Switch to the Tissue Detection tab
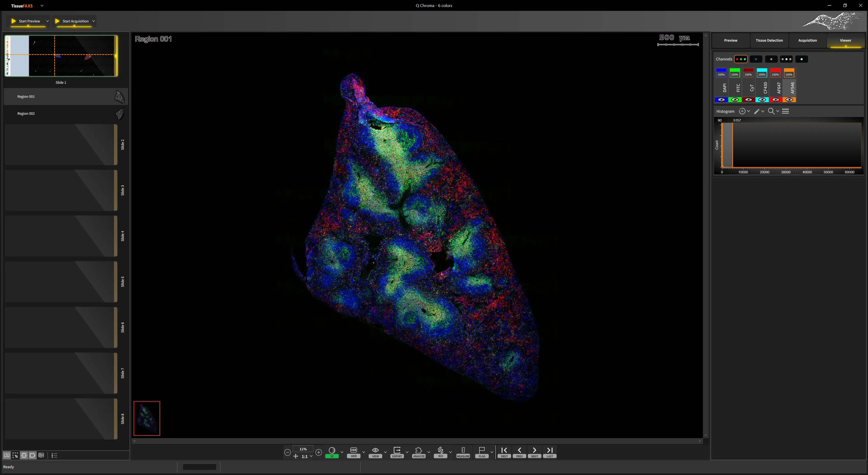The image size is (868, 475). pos(769,41)
